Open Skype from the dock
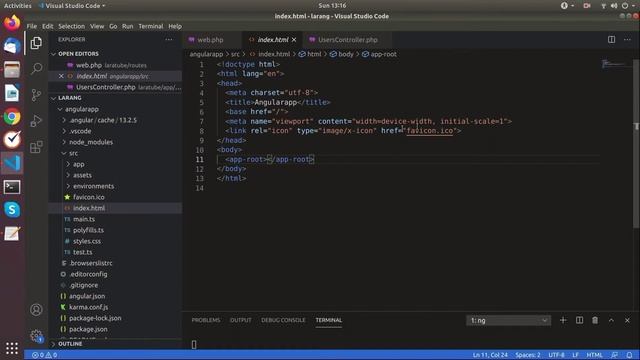This screenshot has width=640, height=360. (12, 209)
